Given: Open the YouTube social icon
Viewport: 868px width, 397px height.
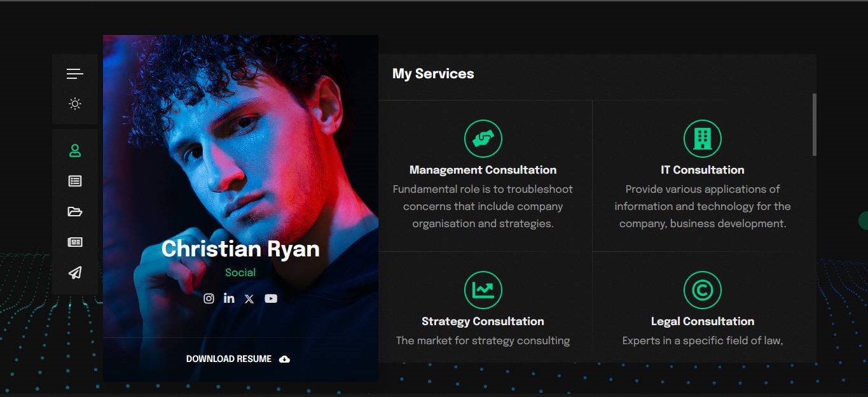Looking at the screenshot, I should (271, 298).
